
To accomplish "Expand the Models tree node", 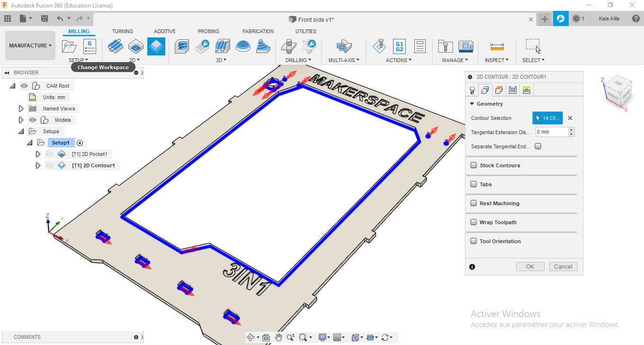I will [21, 120].
